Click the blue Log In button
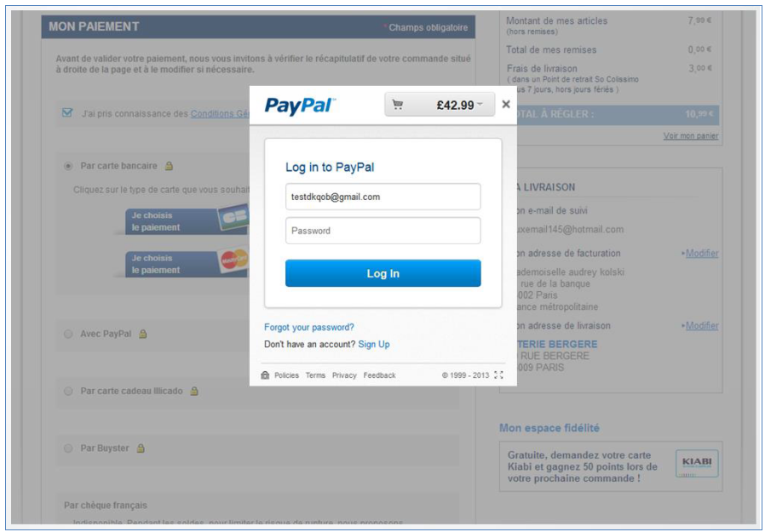 pos(383,273)
